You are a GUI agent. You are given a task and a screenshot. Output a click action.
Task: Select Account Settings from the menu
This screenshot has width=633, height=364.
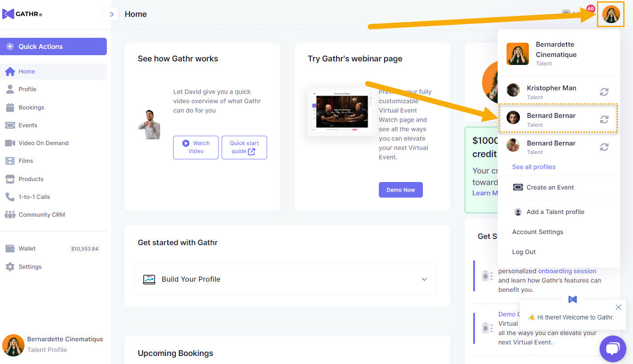[537, 232]
